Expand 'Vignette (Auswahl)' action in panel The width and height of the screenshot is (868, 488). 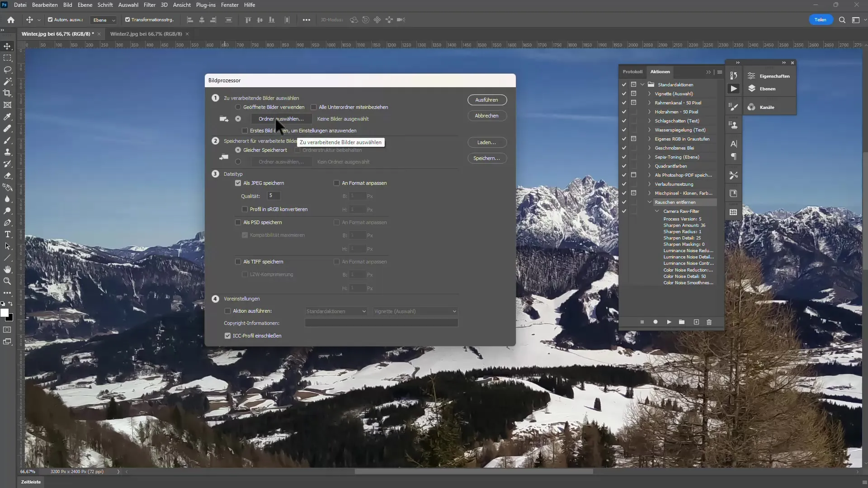tap(649, 94)
